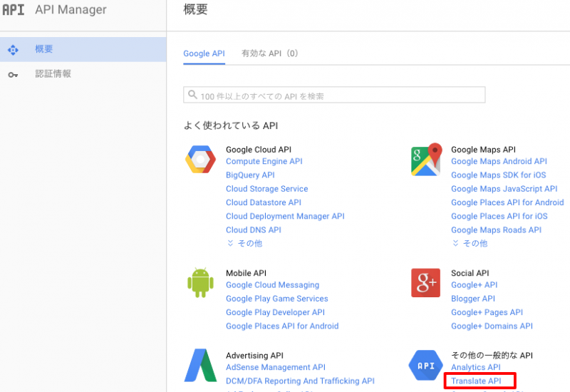Click the API Manager title text

pyautogui.click(x=71, y=10)
